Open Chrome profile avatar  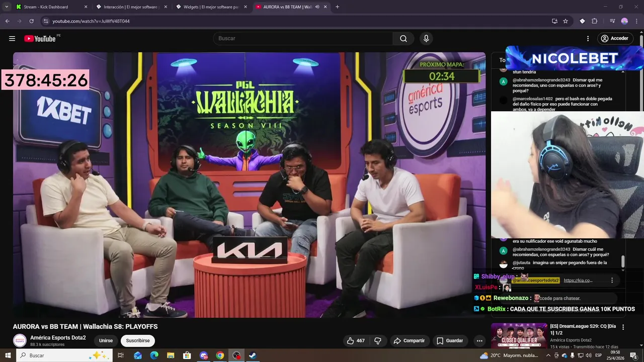tap(624, 21)
